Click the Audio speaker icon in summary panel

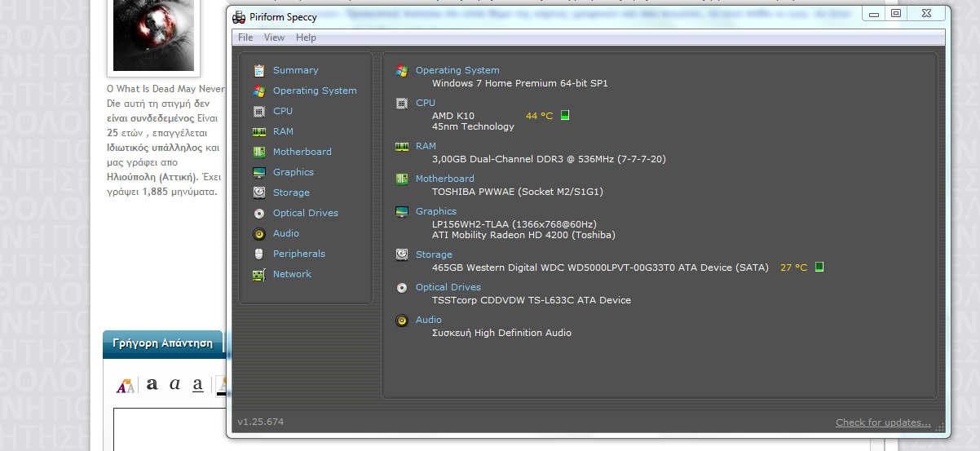[402, 320]
